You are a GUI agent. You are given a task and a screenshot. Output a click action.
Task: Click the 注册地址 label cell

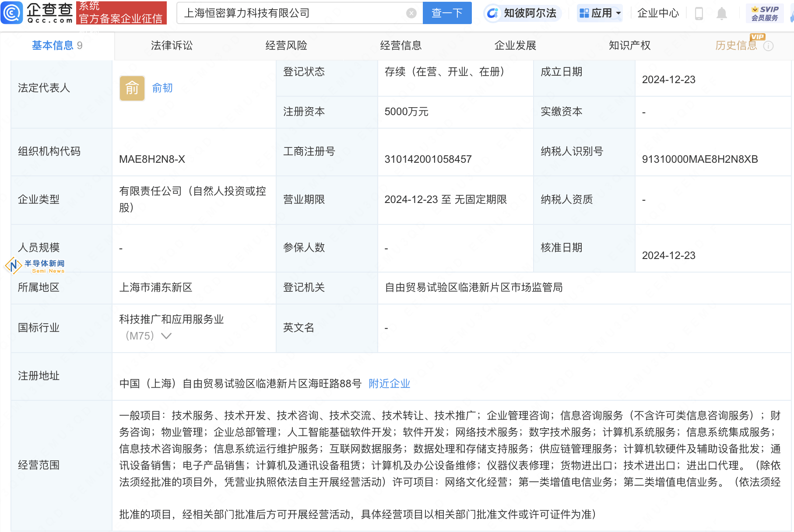point(61,376)
